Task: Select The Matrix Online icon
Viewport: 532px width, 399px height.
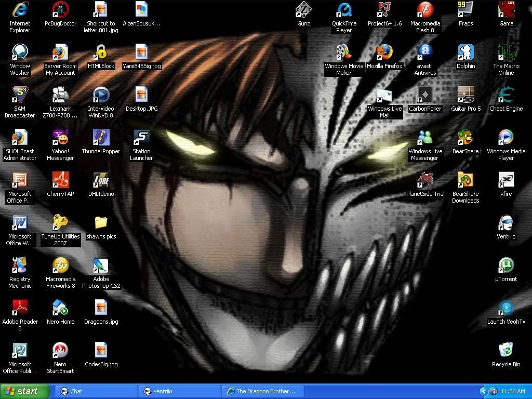Action: coord(506,52)
